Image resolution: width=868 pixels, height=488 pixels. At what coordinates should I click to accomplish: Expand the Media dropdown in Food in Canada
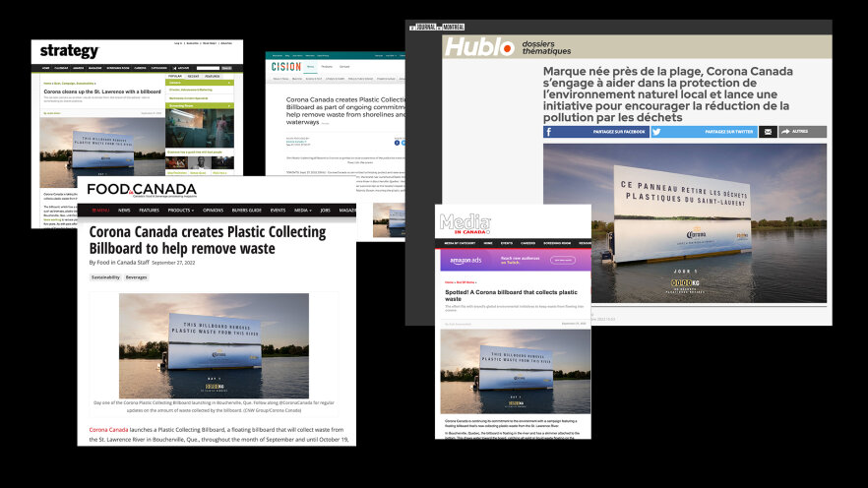point(303,211)
